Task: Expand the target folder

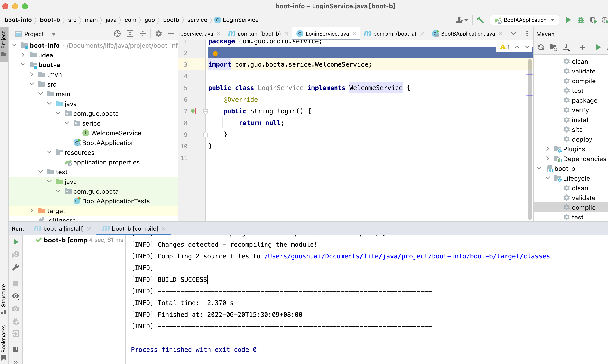Action: pyautogui.click(x=32, y=211)
